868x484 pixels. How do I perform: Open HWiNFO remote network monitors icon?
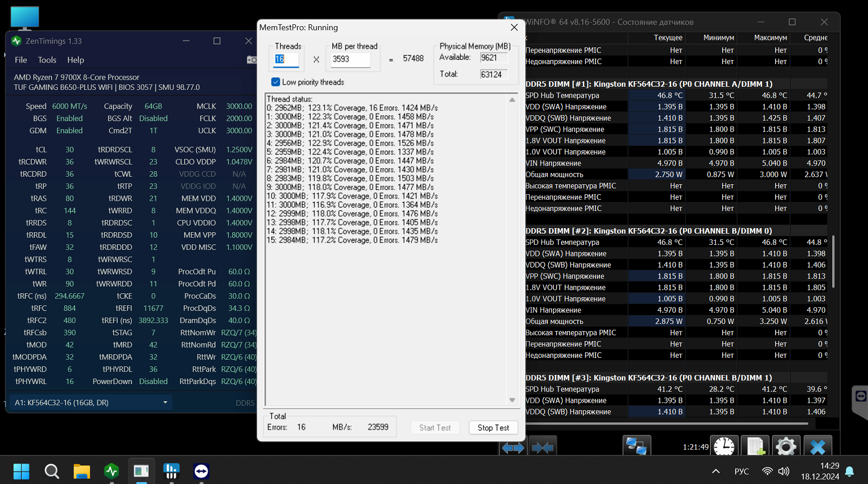(636, 446)
